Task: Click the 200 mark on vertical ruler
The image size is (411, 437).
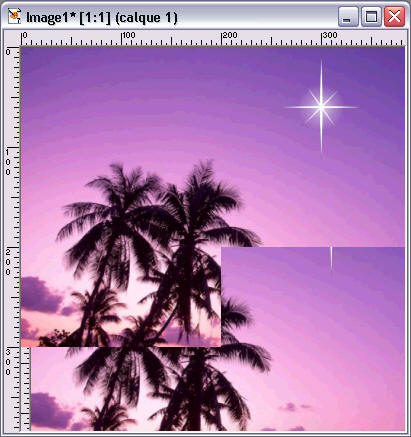Action: (x=8, y=262)
